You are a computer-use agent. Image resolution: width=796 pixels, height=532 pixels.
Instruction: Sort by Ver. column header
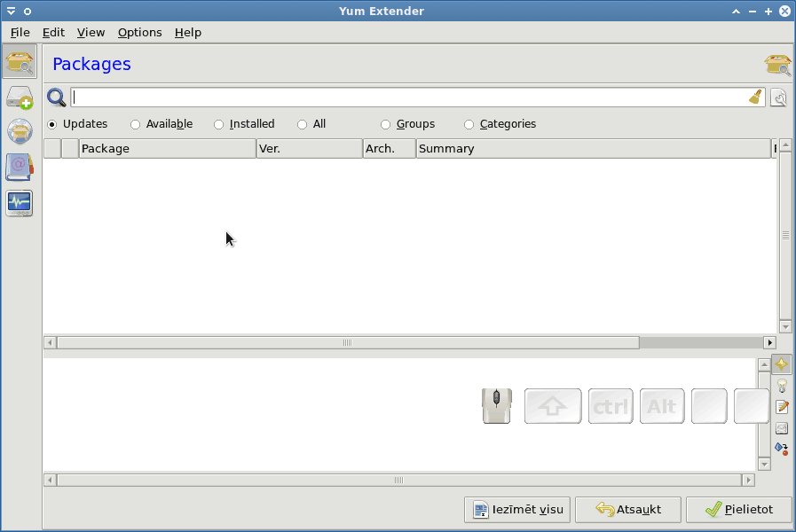coord(310,149)
